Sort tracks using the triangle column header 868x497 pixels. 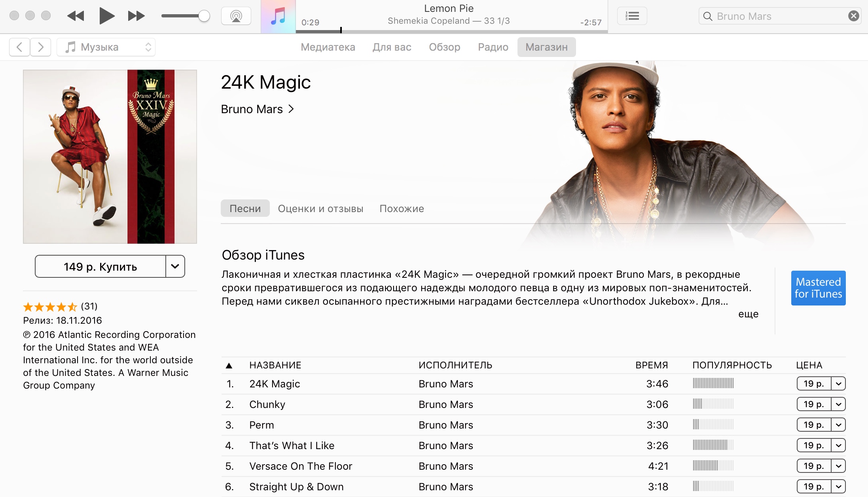point(229,365)
